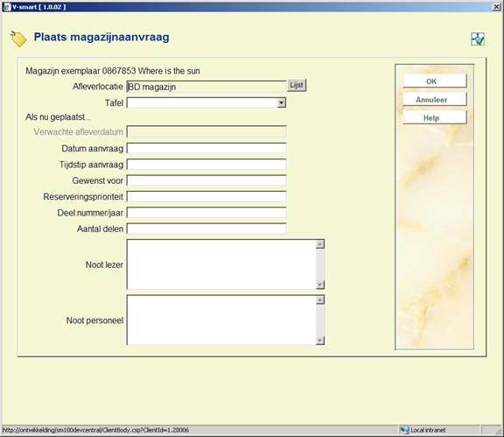
Task: Click Noot personeel scrollbar up arrow
Action: 320,300
